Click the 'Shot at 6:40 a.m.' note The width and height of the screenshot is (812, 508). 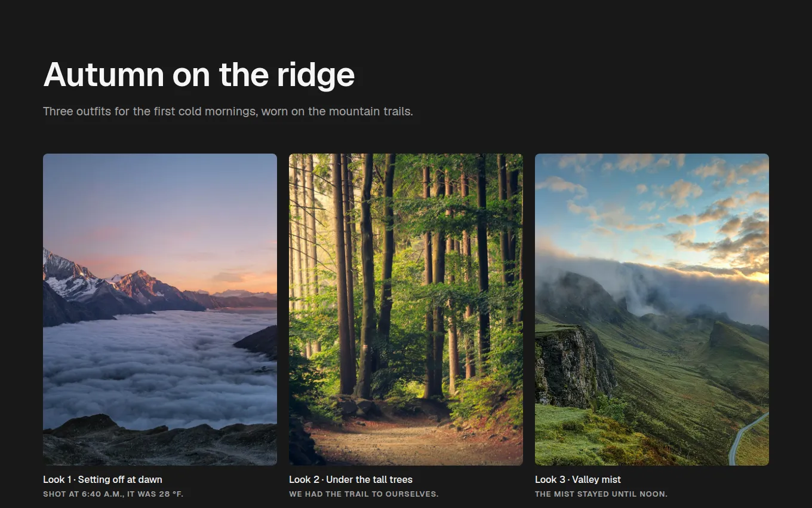pos(113,494)
